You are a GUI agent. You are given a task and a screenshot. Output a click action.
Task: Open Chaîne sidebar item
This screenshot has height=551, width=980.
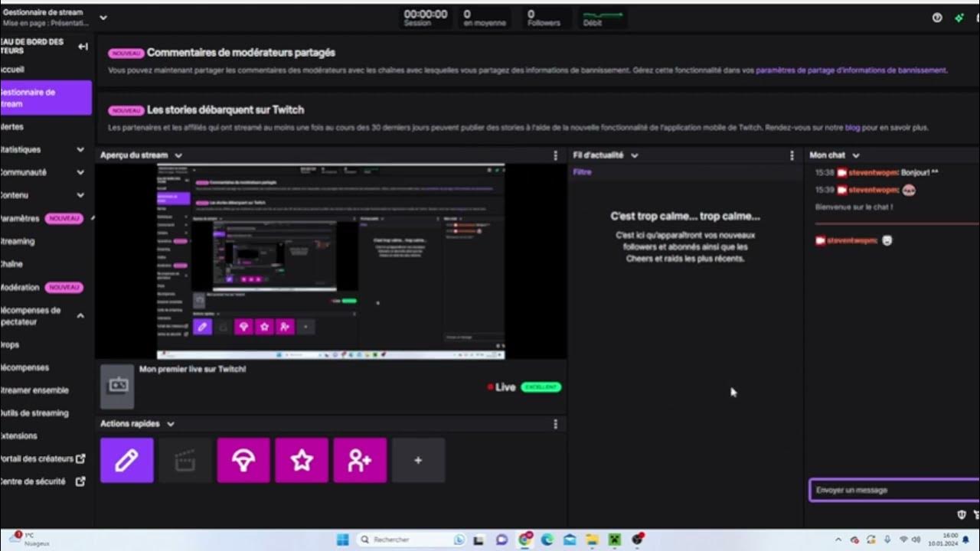click(x=11, y=264)
